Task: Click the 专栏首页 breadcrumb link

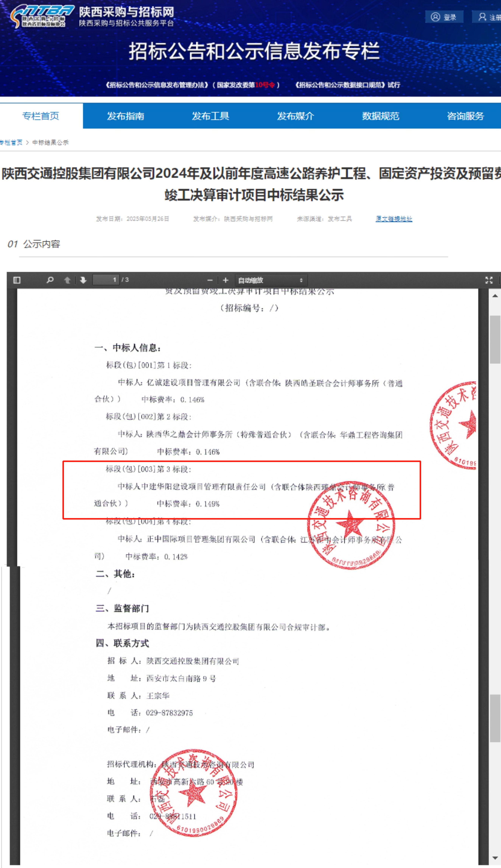Action: (11, 143)
